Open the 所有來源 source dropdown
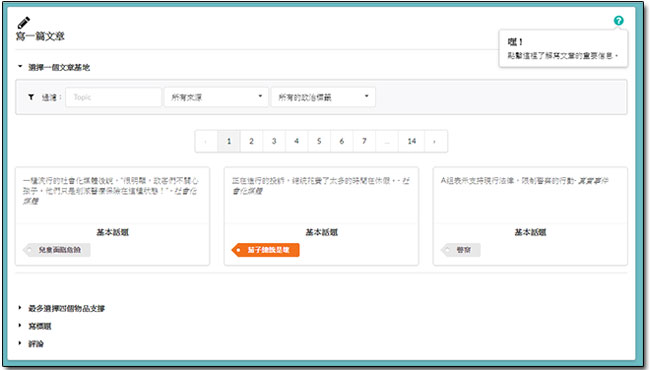 216,97
